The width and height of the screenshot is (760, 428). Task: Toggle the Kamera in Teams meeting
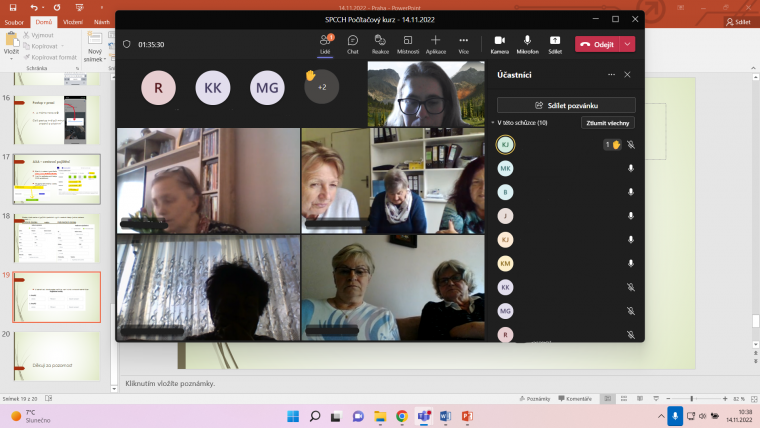point(500,44)
